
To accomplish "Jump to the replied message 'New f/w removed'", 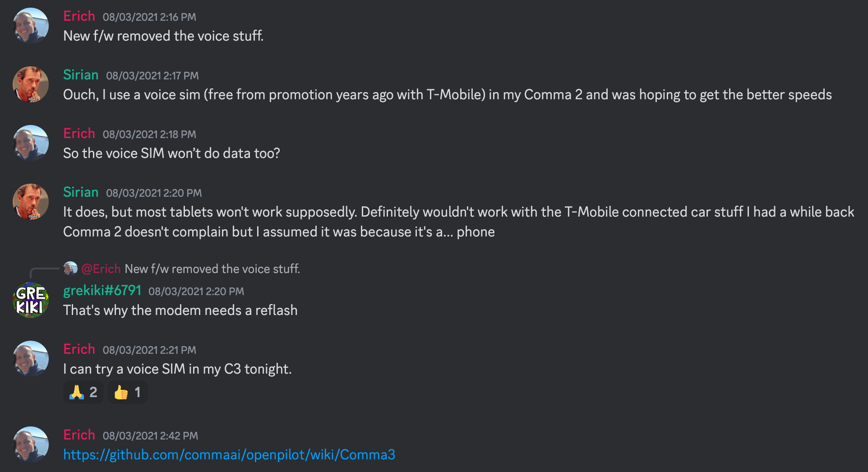I will [212, 269].
